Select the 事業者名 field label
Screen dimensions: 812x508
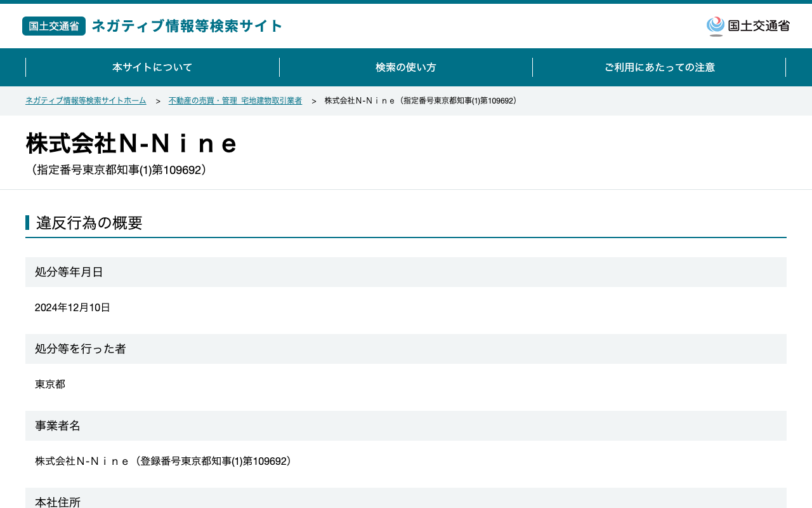[58, 425]
